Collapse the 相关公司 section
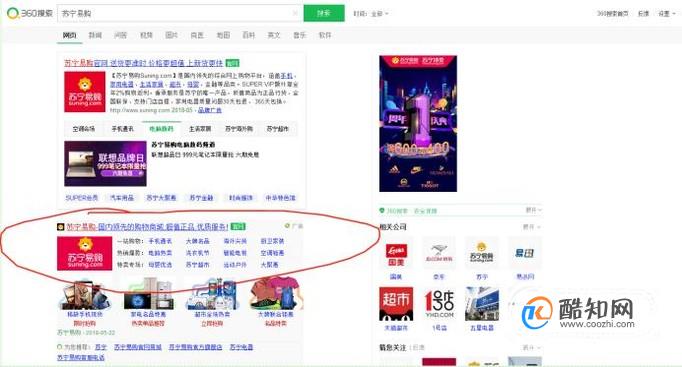 click(532, 227)
